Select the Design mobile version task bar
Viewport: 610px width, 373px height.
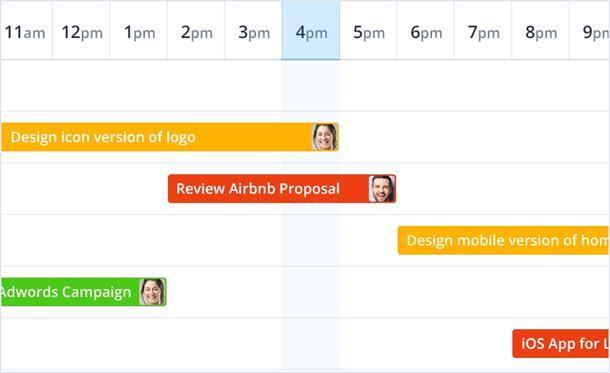(x=503, y=240)
